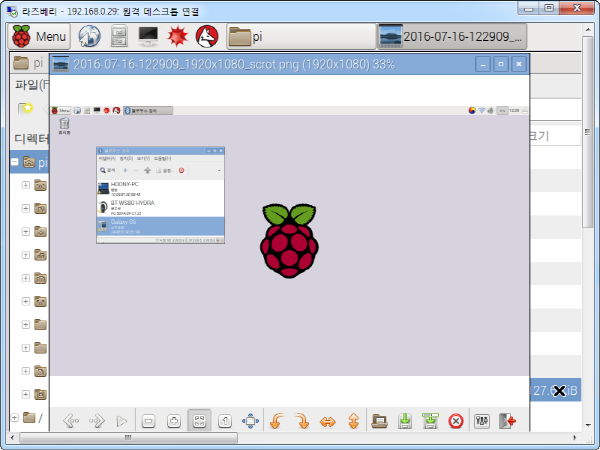Rotate image counterclockwise
Screen dimensions: 600x450
[277, 421]
